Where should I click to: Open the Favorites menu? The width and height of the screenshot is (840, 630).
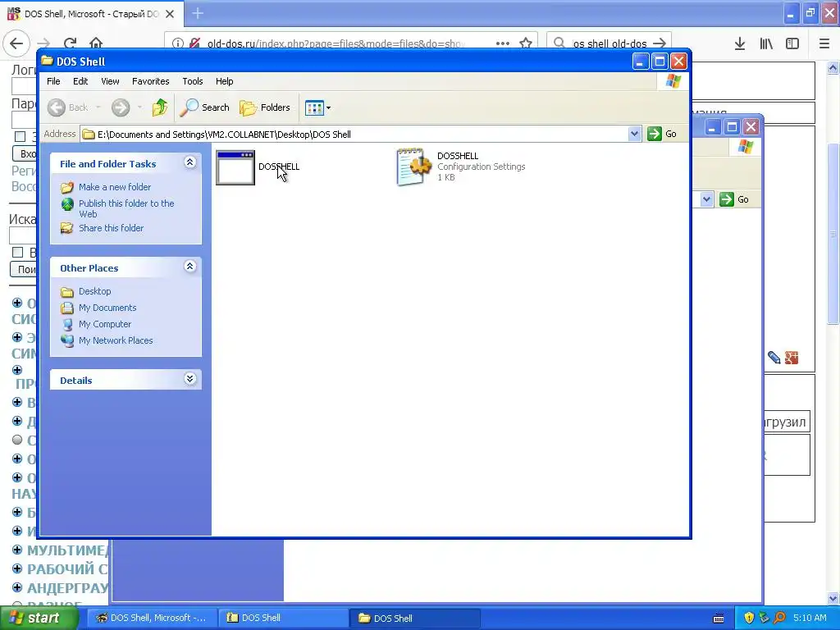click(151, 81)
